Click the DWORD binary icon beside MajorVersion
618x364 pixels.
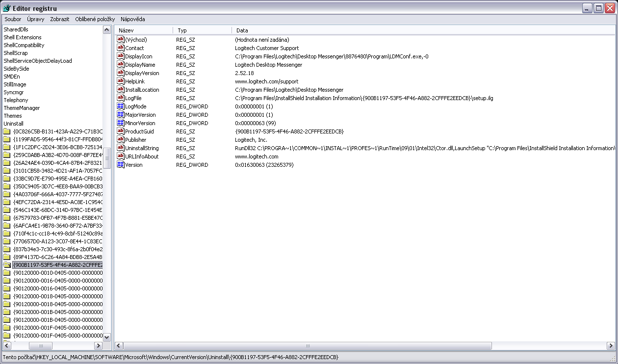coord(121,114)
